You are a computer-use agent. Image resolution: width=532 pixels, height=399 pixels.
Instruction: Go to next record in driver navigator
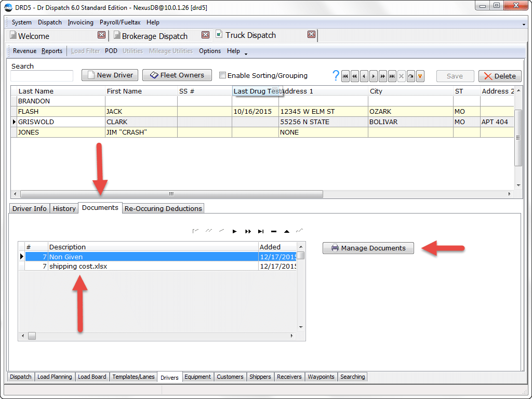click(x=373, y=76)
